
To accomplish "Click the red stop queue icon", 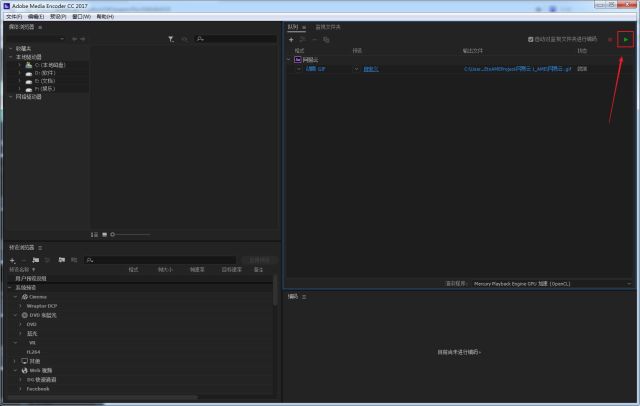I will (x=610, y=40).
